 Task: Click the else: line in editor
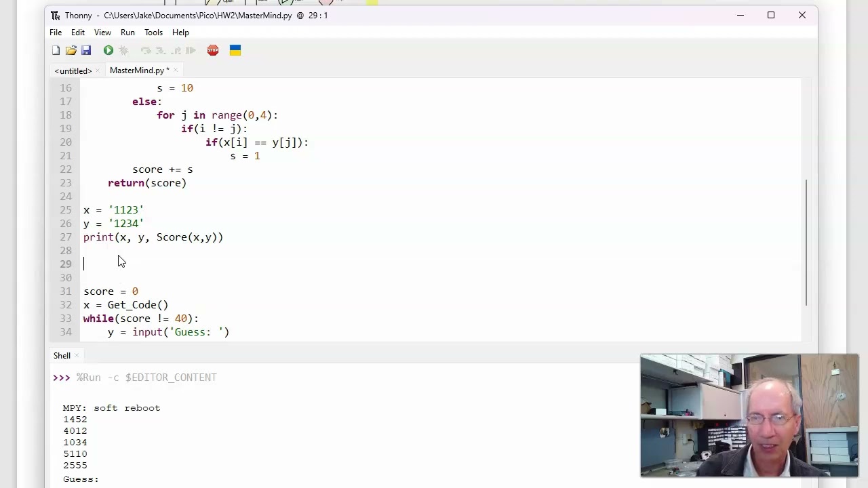147,102
